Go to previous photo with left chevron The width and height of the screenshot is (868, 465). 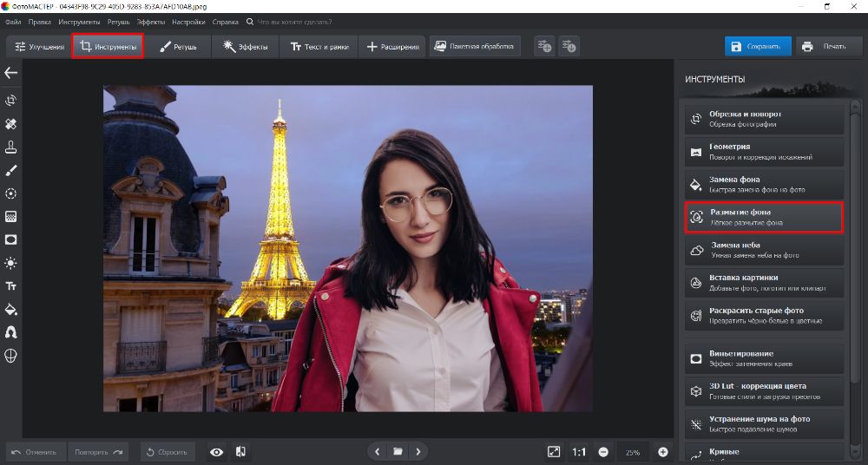[377, 452]
